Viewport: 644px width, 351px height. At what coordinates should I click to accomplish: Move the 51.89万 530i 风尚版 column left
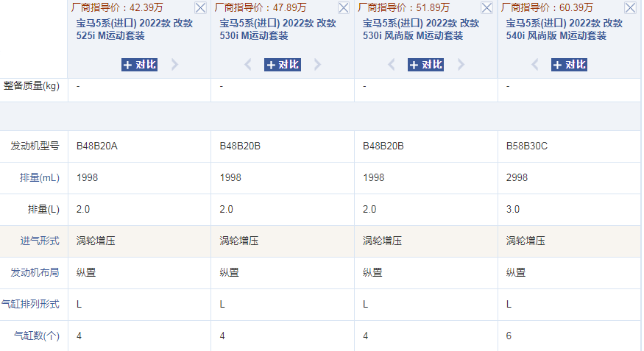click(x=392, y=65)
